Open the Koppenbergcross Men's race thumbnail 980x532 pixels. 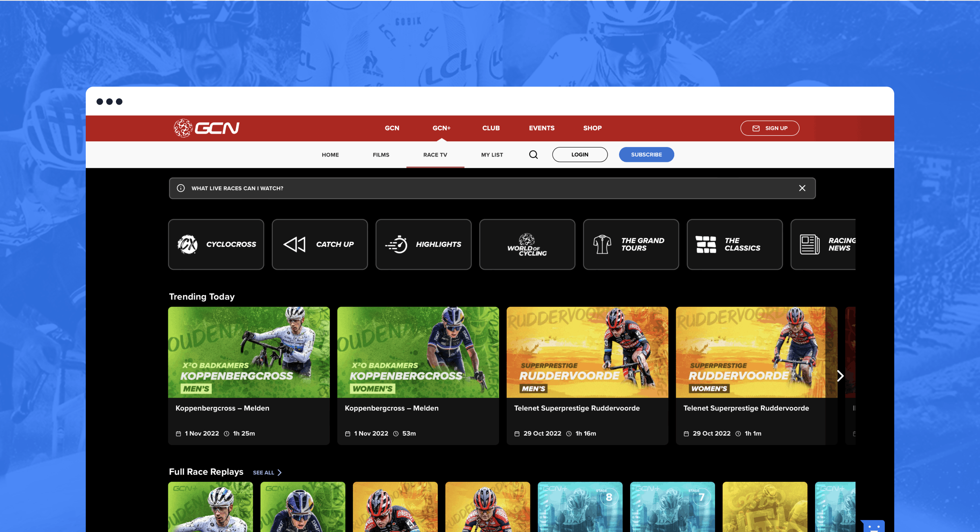(x=249, y=352)
